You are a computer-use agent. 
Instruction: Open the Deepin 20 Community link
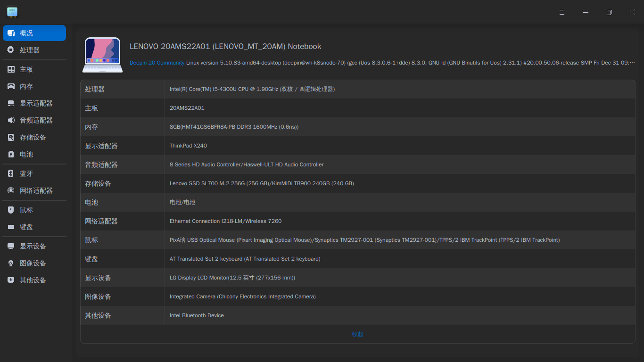[x=157, y=62]
